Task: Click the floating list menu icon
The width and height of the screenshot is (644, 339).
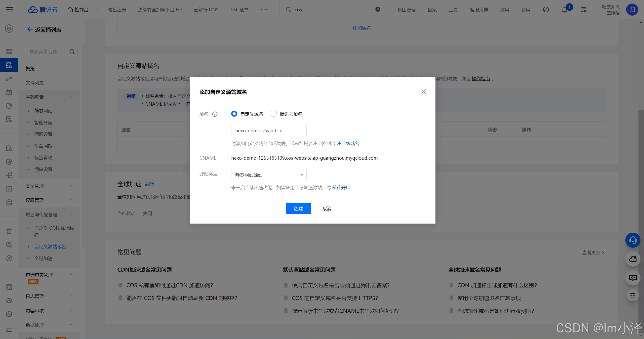Action: click(633, 295)
